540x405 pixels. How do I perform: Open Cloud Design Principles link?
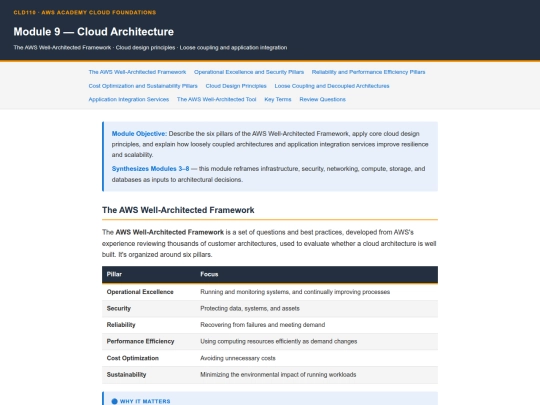tap(236, 86)
